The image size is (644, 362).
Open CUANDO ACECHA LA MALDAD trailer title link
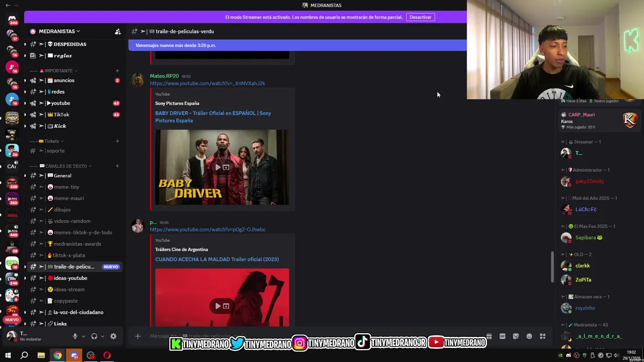click(x=217, y=259)
